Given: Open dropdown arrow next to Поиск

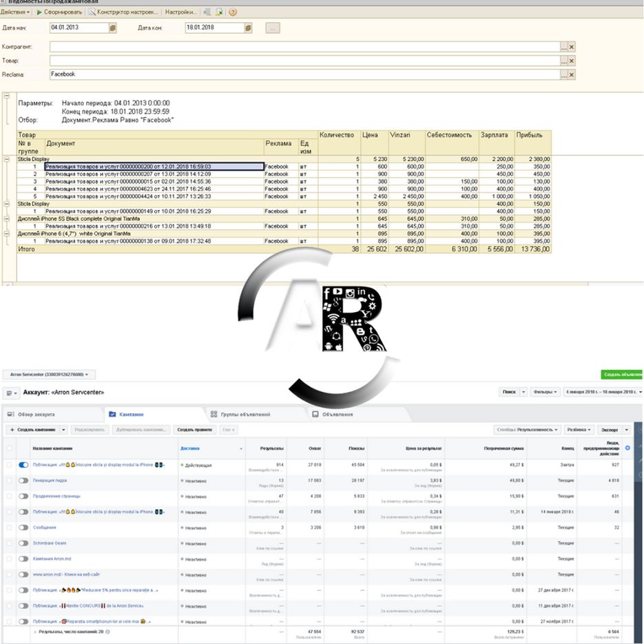Looking at the screenshot, I should (x=523, y=392).
